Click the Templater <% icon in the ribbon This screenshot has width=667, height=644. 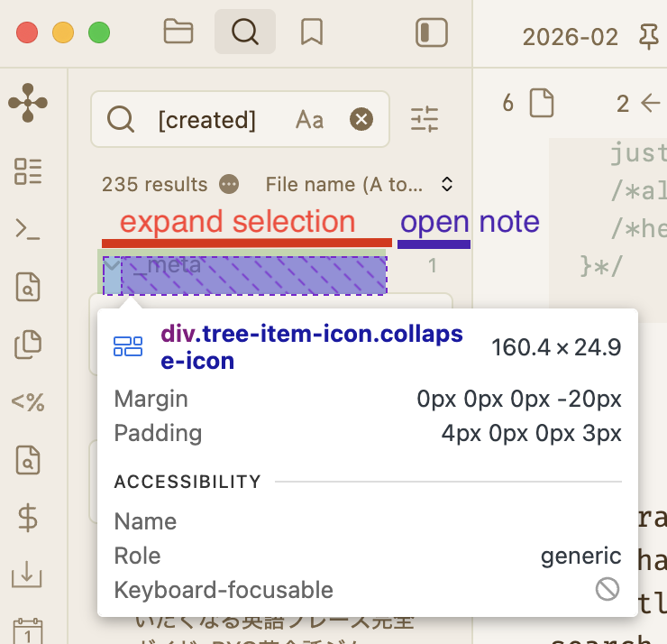pos(28,401)
